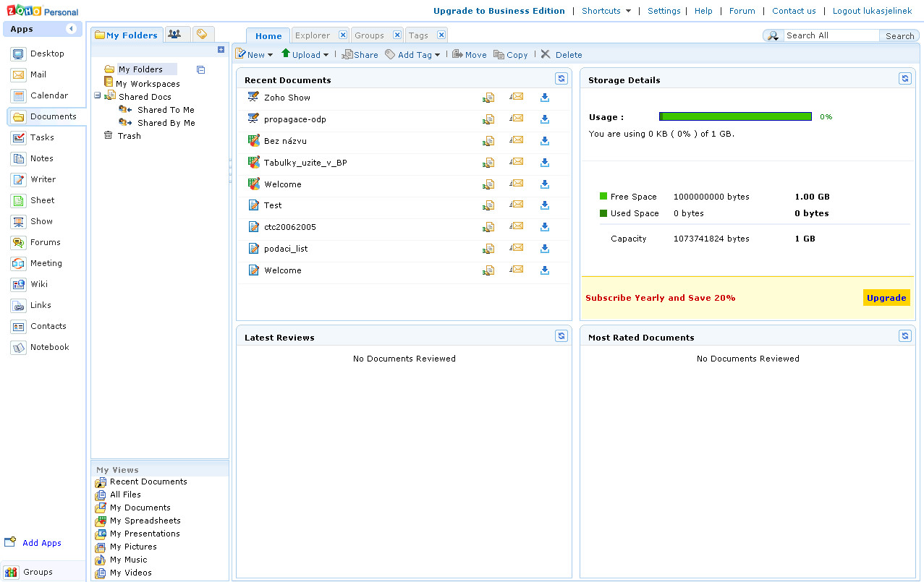The image size is (924, 582).
Task: Launch Show from the Apps sidebar
Action: 33,221
